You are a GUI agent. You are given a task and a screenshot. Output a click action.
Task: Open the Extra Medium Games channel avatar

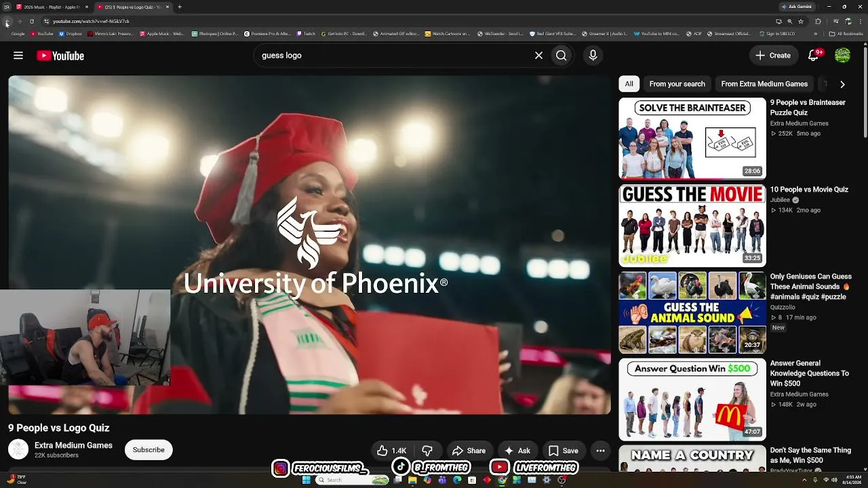tap(18, 449)
